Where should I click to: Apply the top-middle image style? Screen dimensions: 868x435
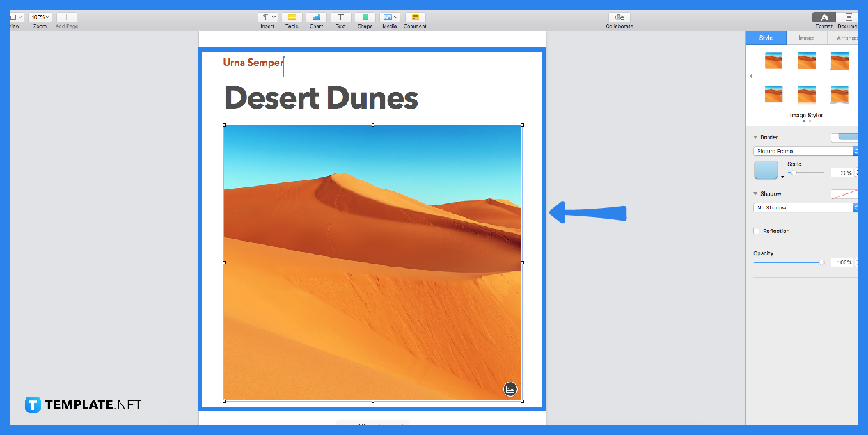(x=807, y=61)
